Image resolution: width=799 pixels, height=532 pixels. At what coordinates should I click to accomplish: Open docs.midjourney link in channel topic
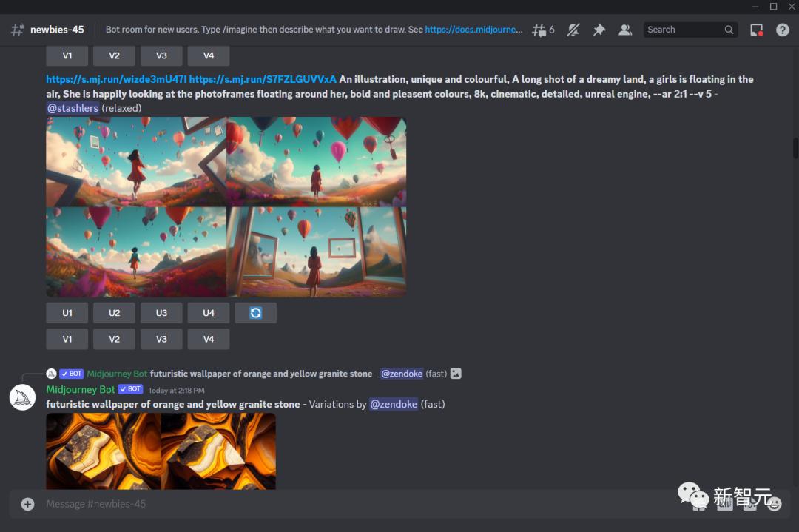473,30
